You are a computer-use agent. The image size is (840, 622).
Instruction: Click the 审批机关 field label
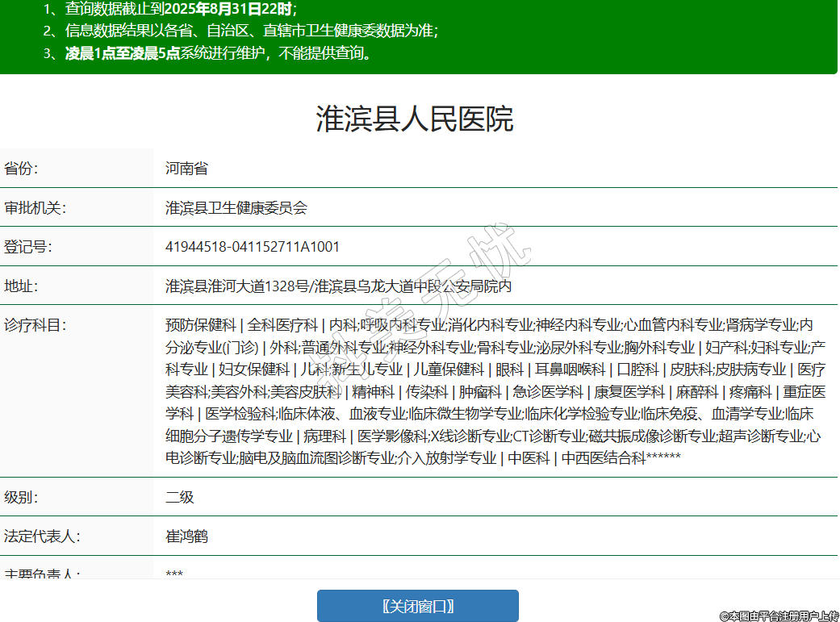pos(36,207)
